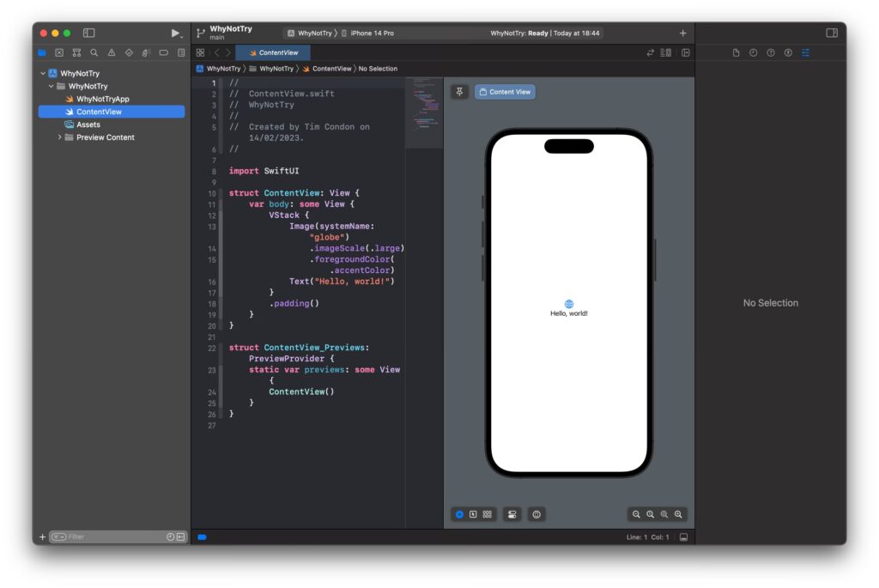Open the Find navigator magnifier icon
879x588 pixels.
[x=94, y=52]
